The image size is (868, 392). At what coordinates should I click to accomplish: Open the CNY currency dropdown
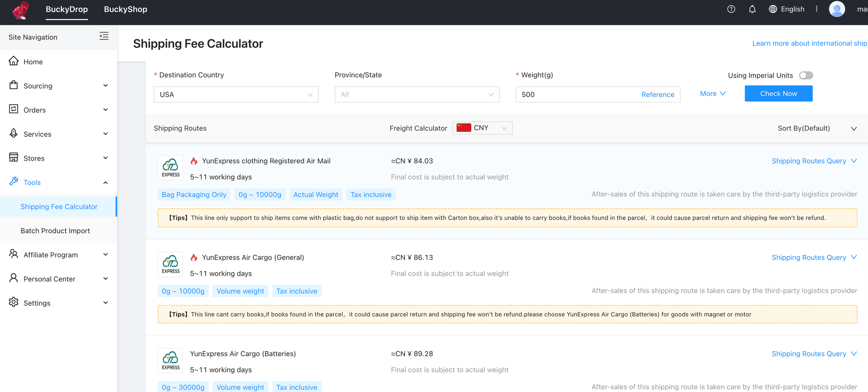click(482, 128)
